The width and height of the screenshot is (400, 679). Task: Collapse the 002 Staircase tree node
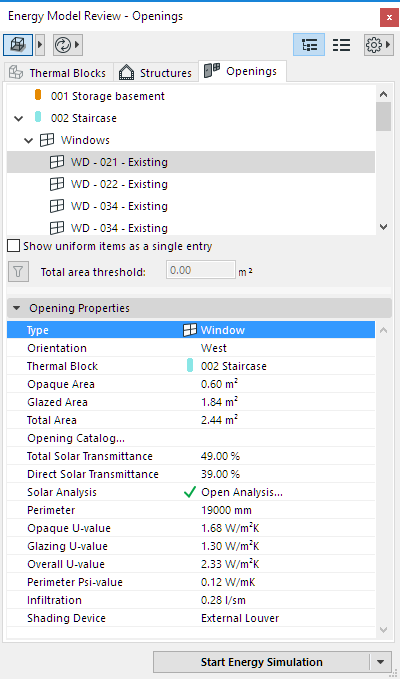19,118
